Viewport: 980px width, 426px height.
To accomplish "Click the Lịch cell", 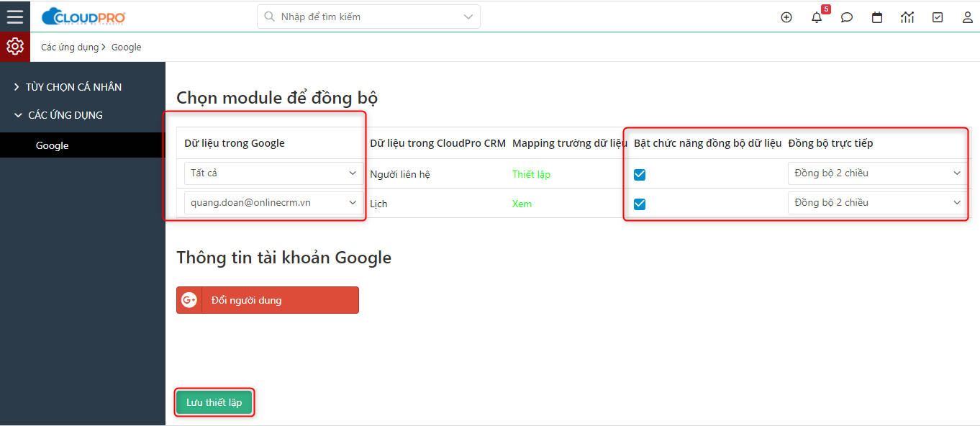I will click(378, 204).
